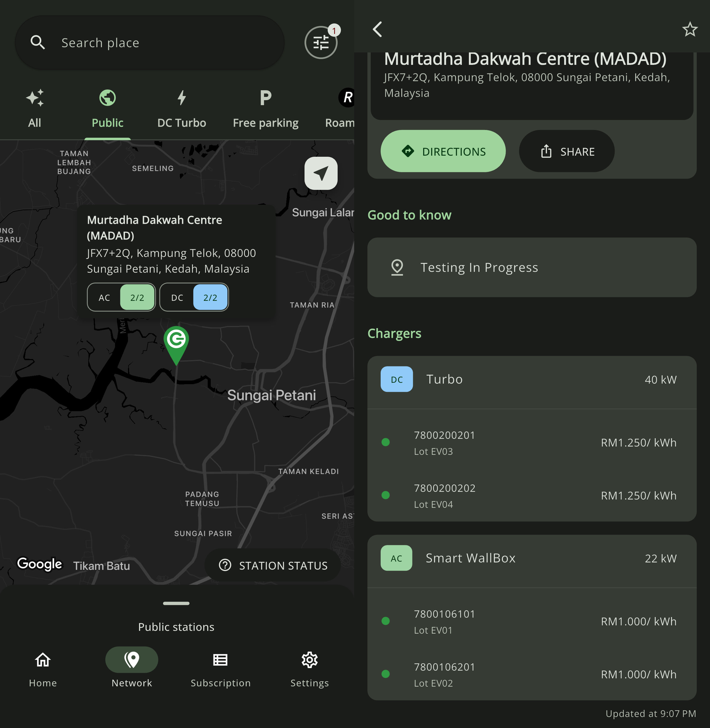Select the All category tab
Screen dimensions: 710x728
[35, 109]
